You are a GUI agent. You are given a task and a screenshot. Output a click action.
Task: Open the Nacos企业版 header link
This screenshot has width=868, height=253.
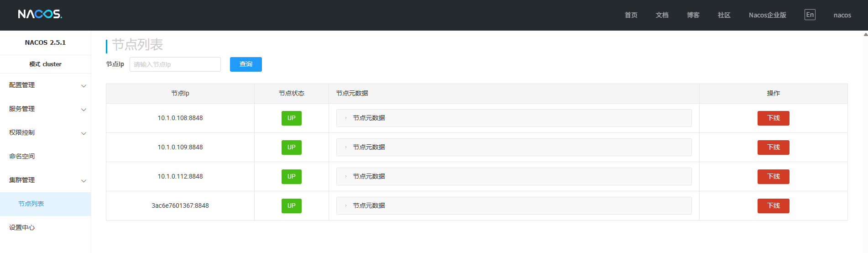click(x=767, y=15)
